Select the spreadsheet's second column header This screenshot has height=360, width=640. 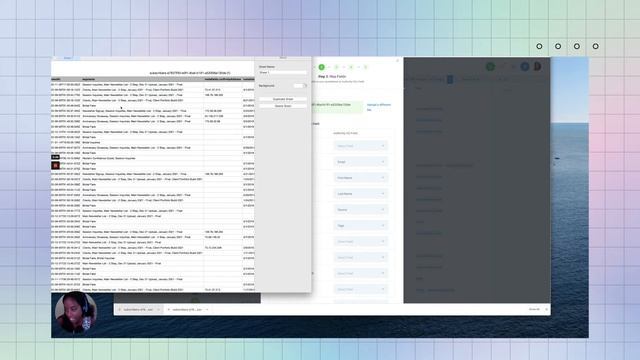point(143,79)
